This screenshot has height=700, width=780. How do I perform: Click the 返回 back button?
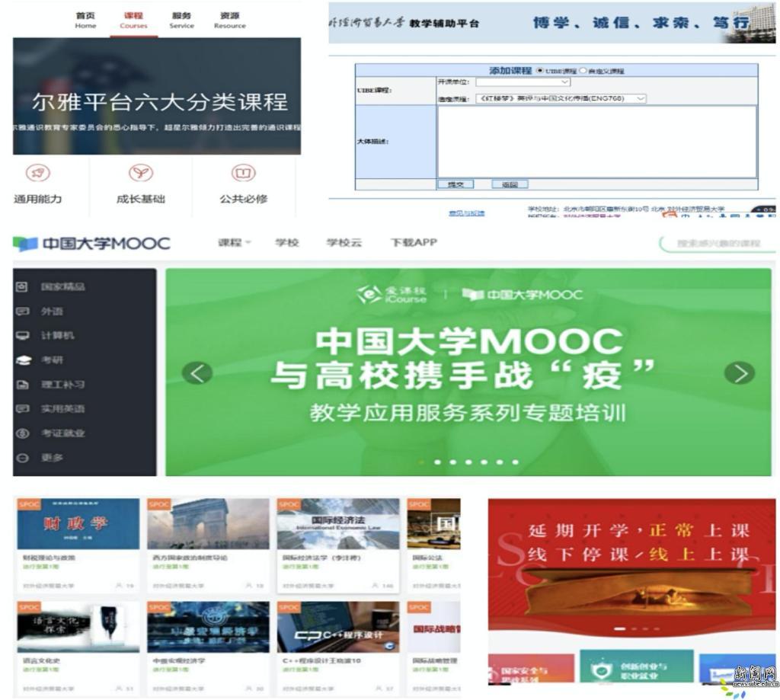coord(510,184)
